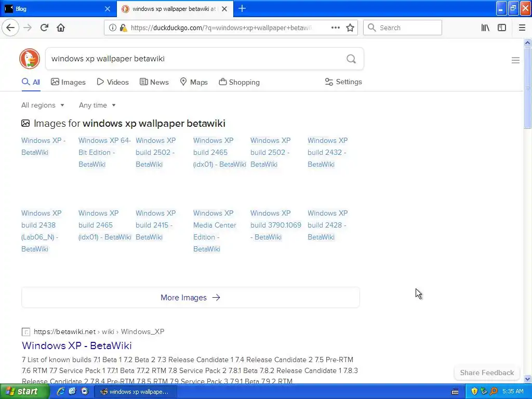Submit search with the magnifier icon
This screenshot has width=532, height=399.
[x=351, y=59]
